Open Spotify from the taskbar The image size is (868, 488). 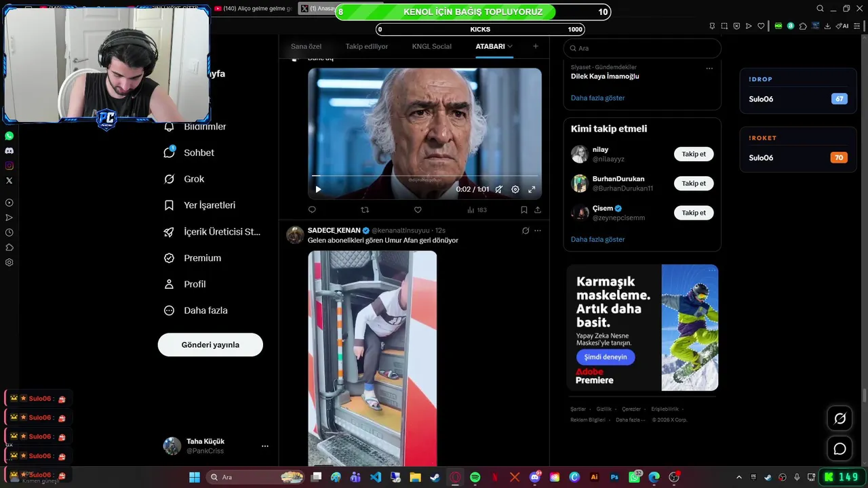click(x=475, y=477)
